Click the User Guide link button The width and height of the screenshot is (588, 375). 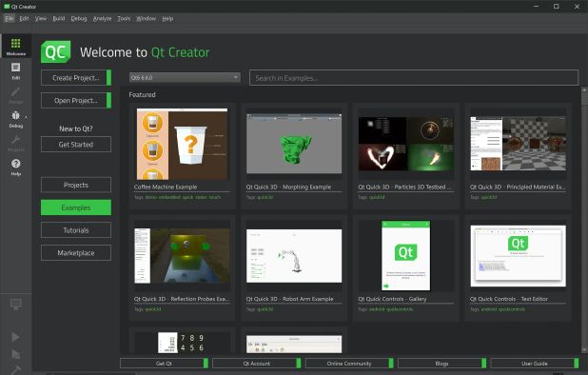[535, 364]
